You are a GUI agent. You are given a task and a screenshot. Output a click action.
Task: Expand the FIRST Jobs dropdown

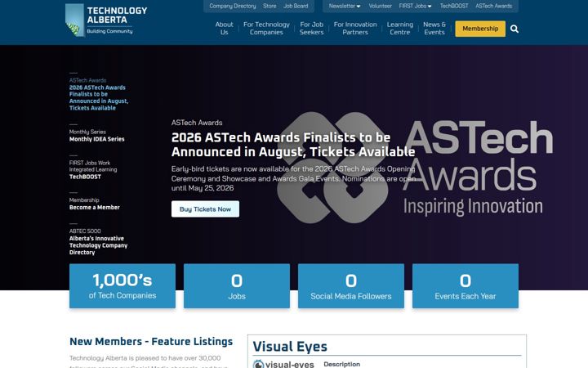point(415,6)
